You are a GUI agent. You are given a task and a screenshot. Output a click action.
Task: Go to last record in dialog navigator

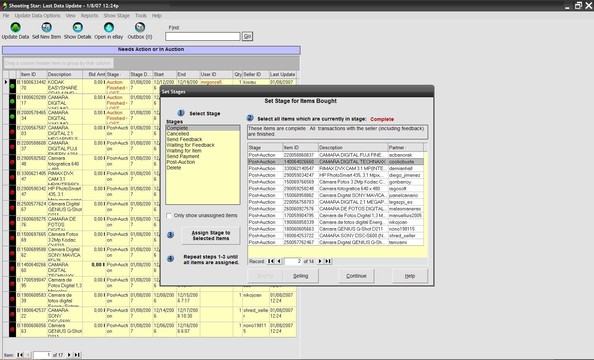pyautogui.click(x=328, y=261)
